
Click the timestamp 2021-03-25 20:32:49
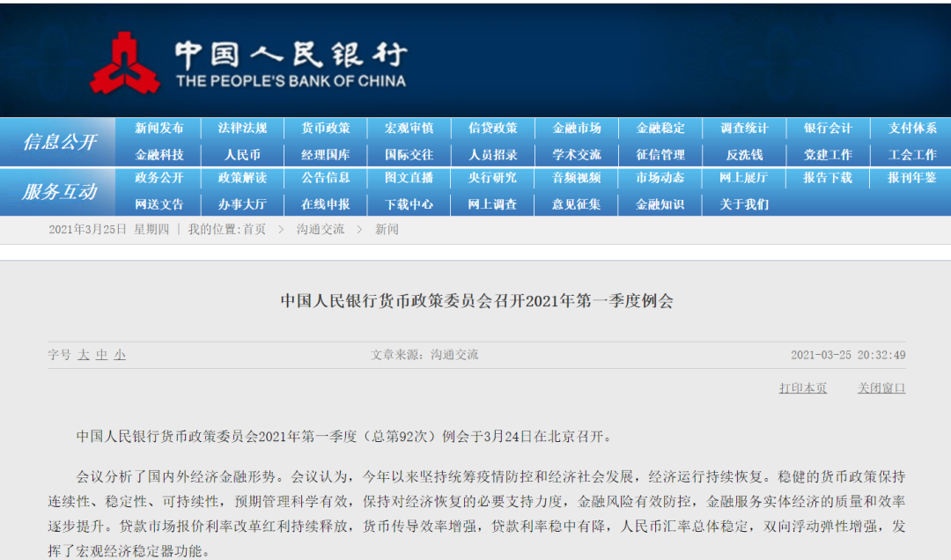(848, 355)
